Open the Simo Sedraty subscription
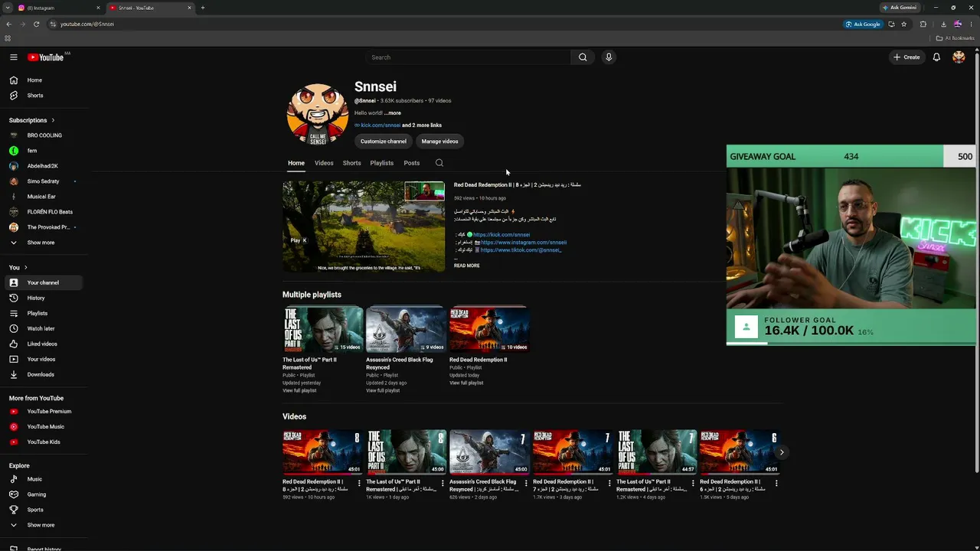This screenshot has width=980, height=551. pos(43,181)
